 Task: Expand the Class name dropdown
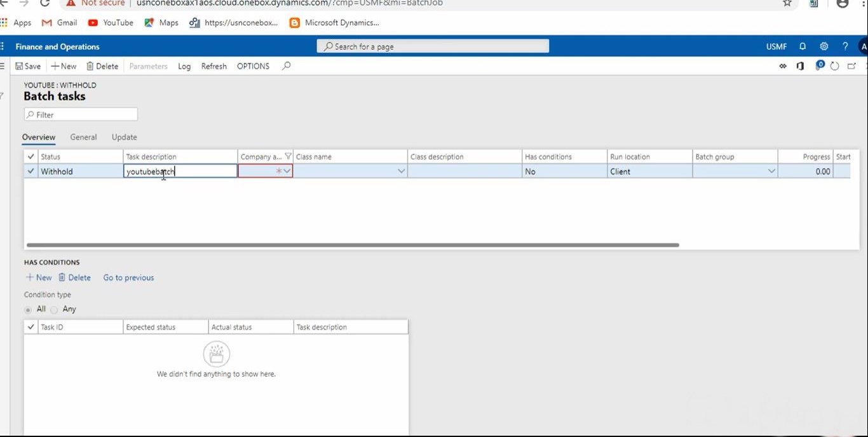click(401, 171)
